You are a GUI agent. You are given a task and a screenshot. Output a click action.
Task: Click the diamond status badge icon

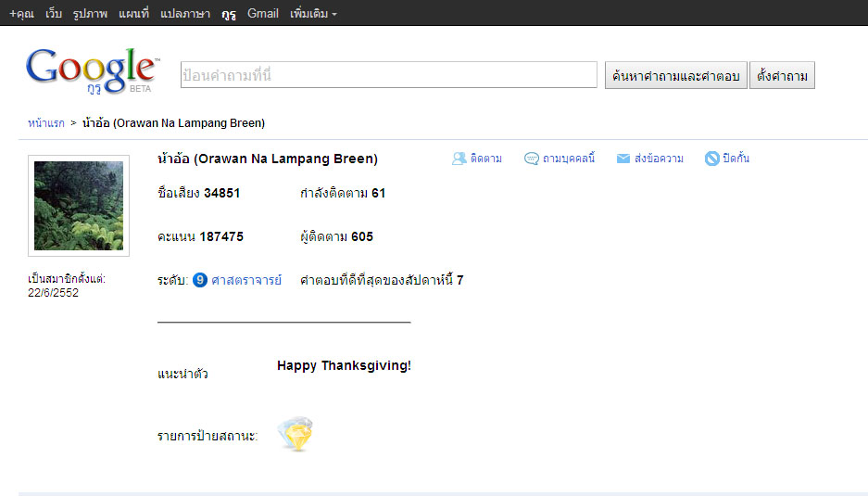[296, 434]
